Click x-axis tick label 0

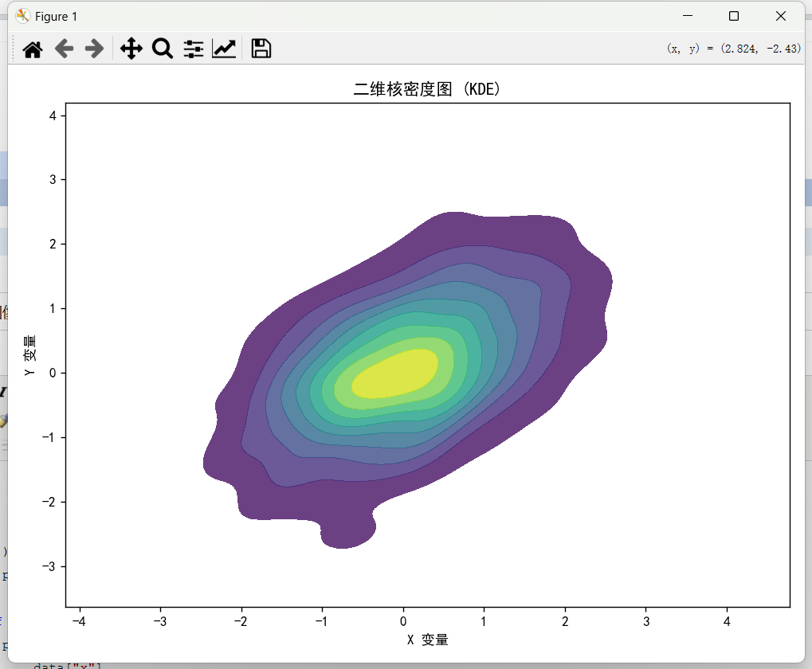(403, 621)
